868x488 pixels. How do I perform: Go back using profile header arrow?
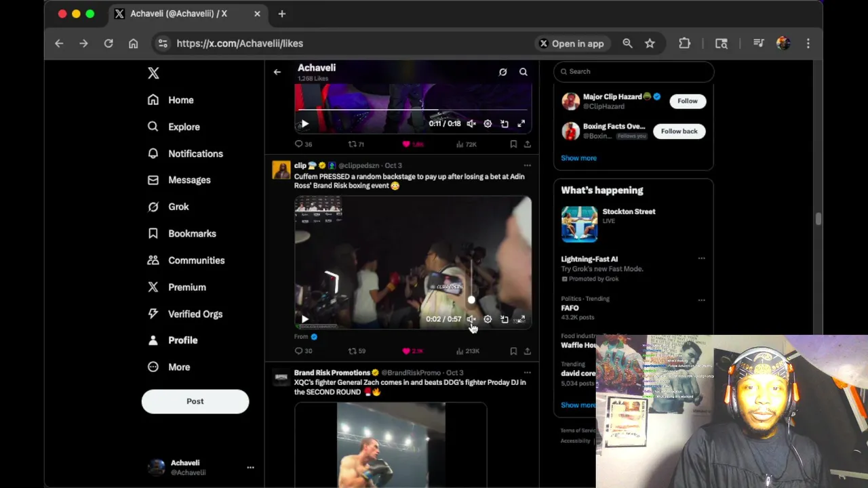click(277, 72)
